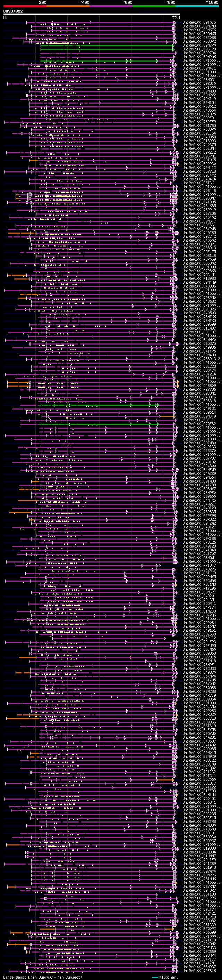Image resolution: width=222 pixels, height=980 pixels.
Task: Click label UniRef100_Q9M4I1
Action: click(x=199, y=68)
